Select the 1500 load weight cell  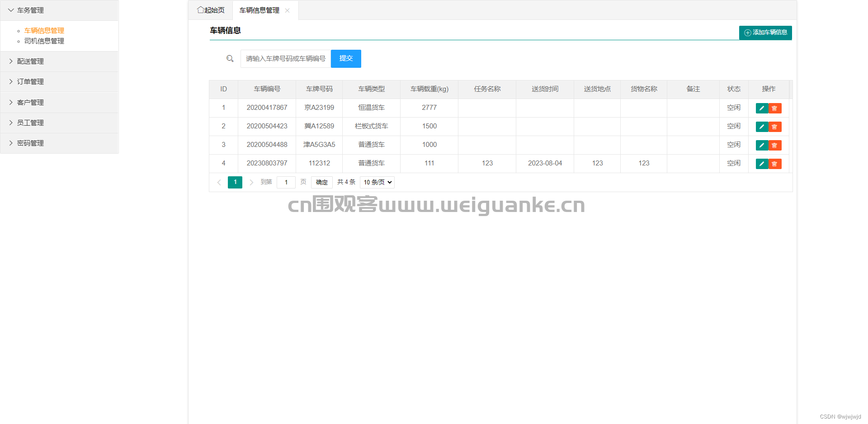point(429,126)
